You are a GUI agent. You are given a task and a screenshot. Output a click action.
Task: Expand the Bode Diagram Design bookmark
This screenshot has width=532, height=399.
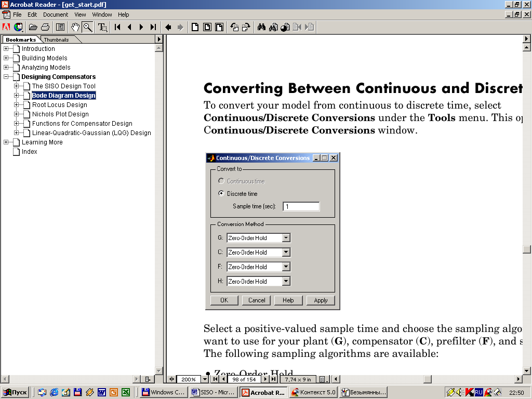pyautogui.click(x=16, y=96)
